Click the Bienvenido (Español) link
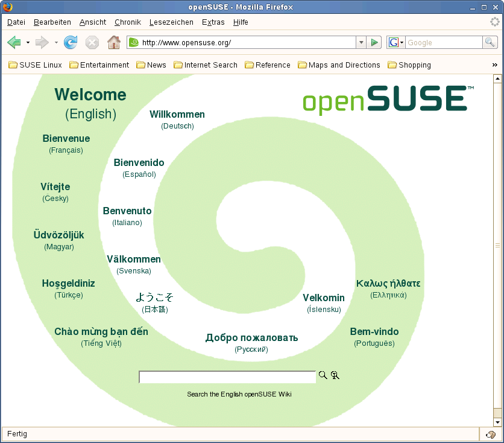504x443 pixels. pyautogui.click(x=139, y=168)
